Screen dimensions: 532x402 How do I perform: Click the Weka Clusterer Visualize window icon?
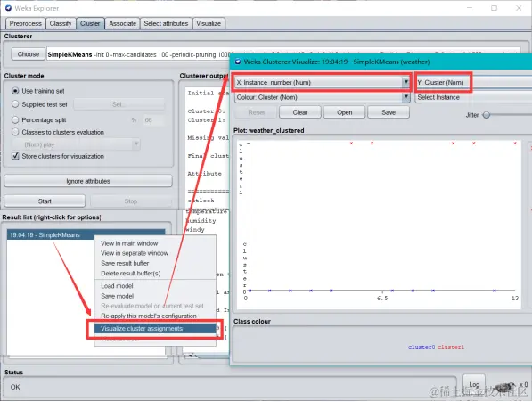click(x=238, y=62)
